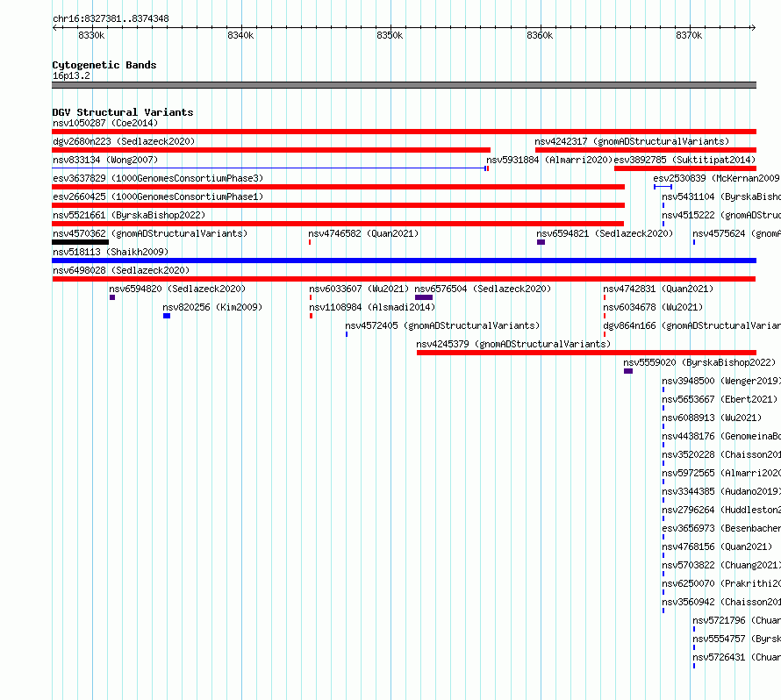Click nsv3560942 (Chaisson) variant label
The width and height of the screenshot is (781, 700).
721,602
